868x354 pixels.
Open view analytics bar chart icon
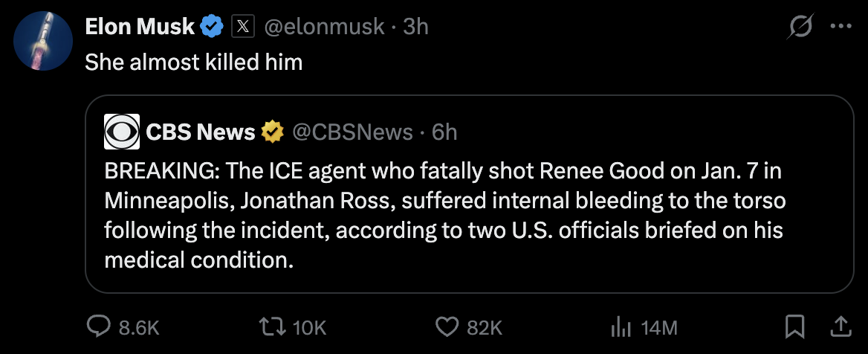click(619, 326)
